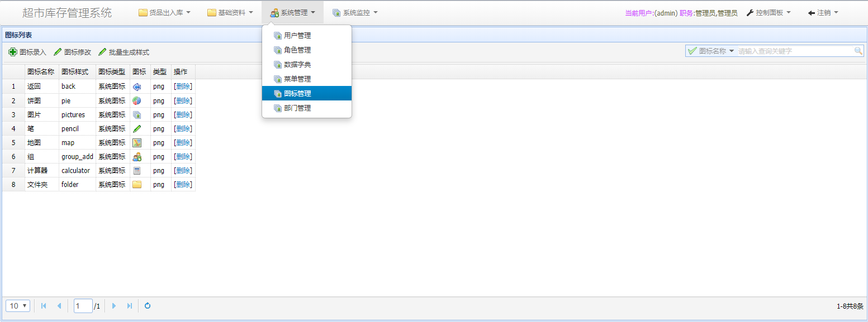Select the cell with text 'pictures'
Viewport: 868px width, 322px height.
(x=77, y=115)
